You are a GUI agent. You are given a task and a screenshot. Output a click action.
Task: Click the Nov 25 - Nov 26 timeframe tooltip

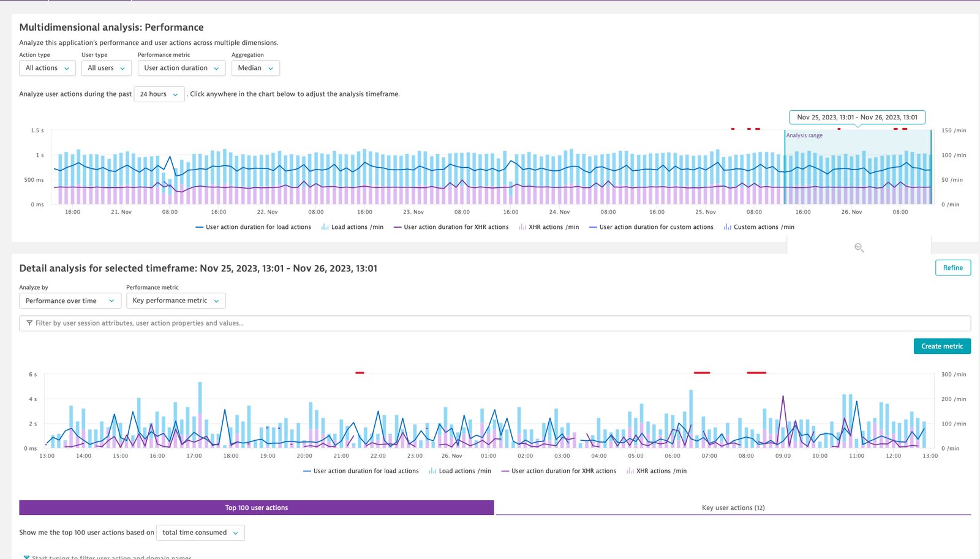[x=857, y=118]
